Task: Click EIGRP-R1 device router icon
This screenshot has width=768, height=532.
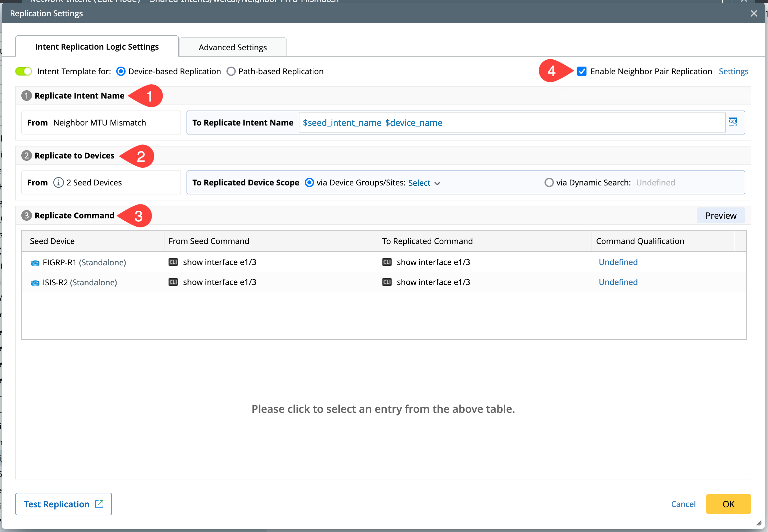Action: (35, 263)
